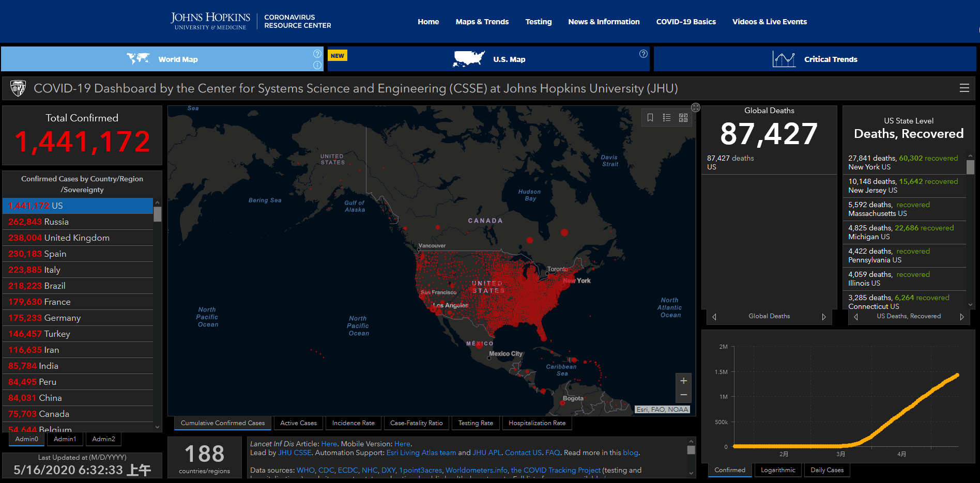Open the basemap gallery grid icon

(683, 118)
